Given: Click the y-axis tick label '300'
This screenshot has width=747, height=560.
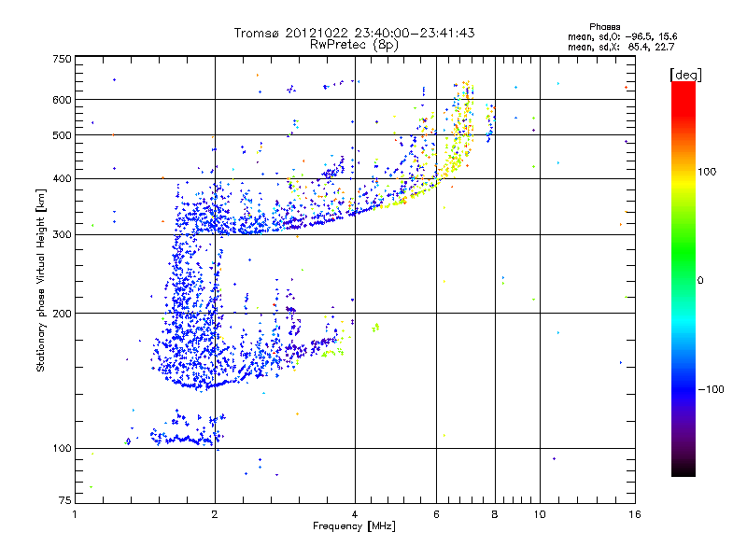Looking at the screenshot, I should (62, 235).
